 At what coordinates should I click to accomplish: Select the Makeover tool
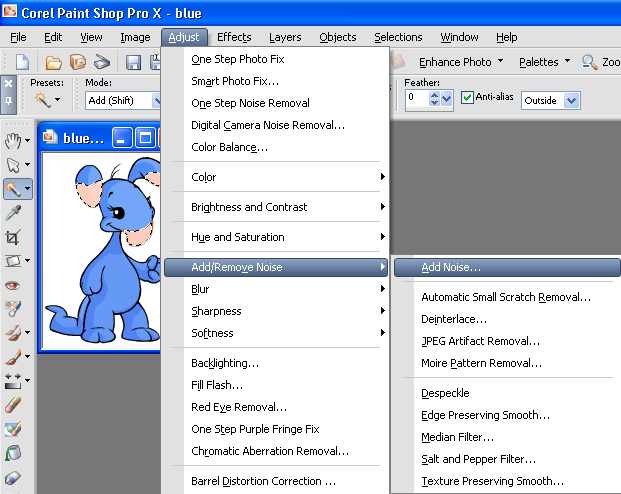13,309
